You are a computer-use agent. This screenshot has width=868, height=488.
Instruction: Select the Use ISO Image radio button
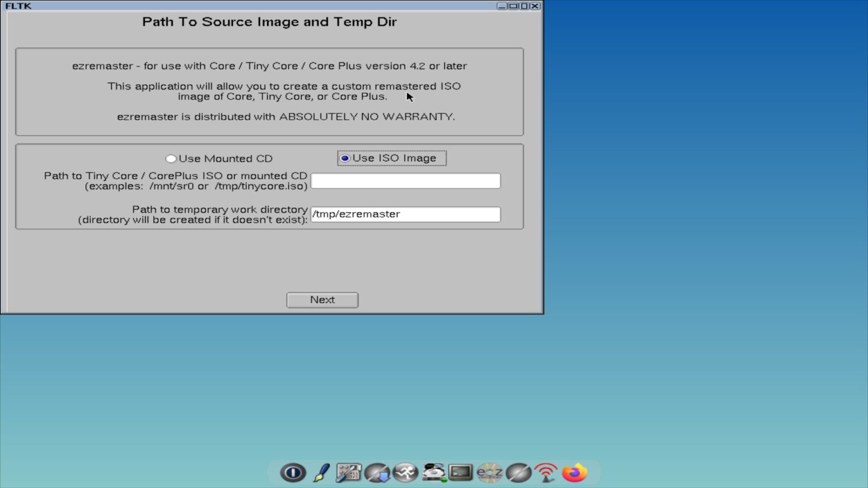click(x=345, y=158)
